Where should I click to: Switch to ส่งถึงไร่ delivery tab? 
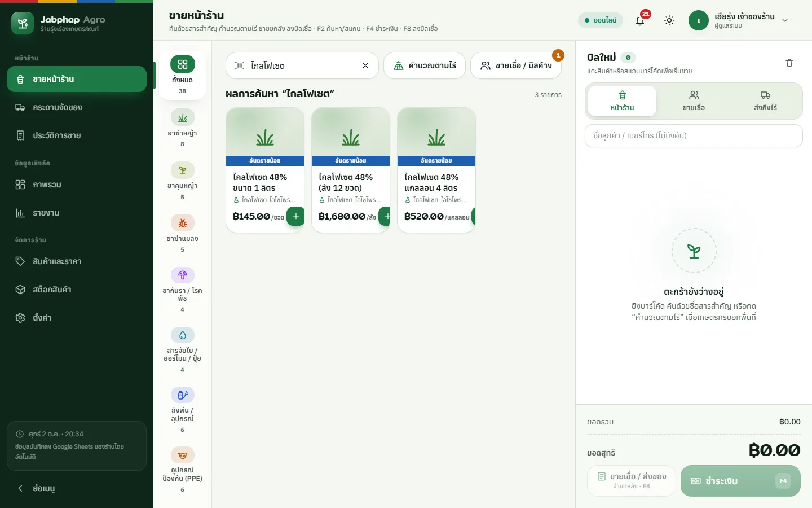coord(765,101)
